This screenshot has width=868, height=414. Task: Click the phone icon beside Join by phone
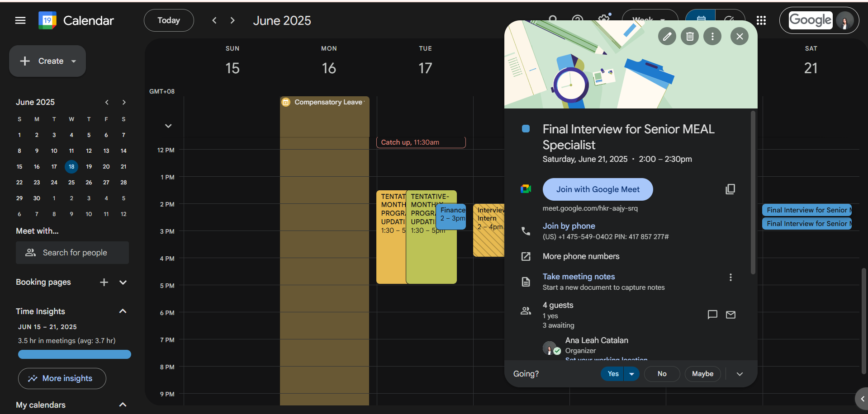(x=526, y=231)
